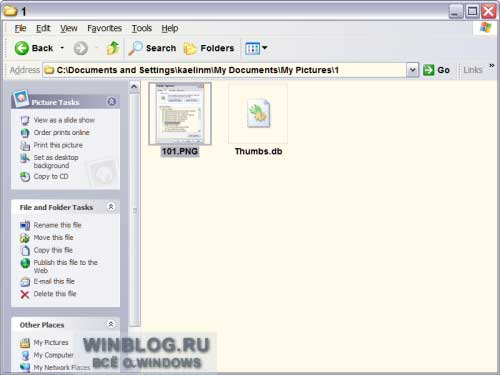The image size is (500, 375).
Task: Click the My Computer icon
Action: tap(25, 356)
